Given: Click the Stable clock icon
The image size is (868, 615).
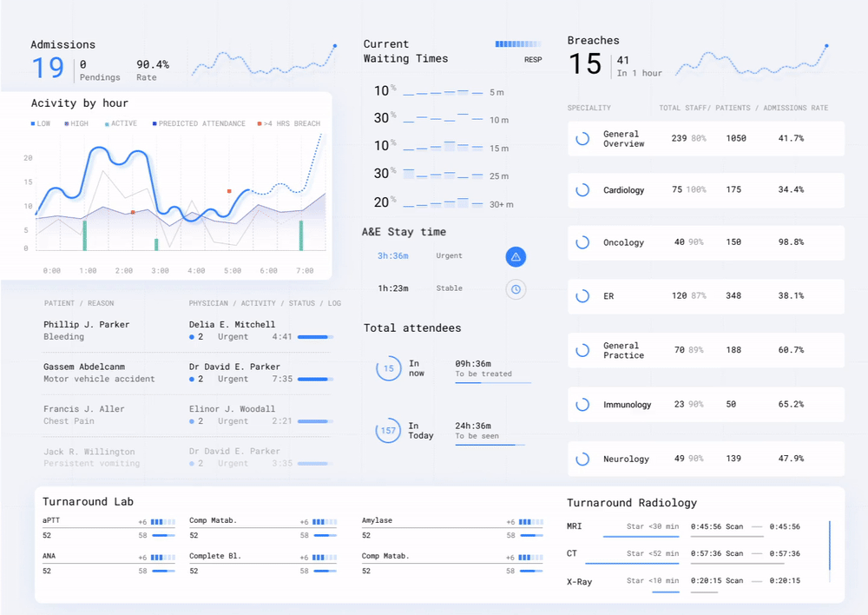Looking at the screenshot, I should pos(516,289).
